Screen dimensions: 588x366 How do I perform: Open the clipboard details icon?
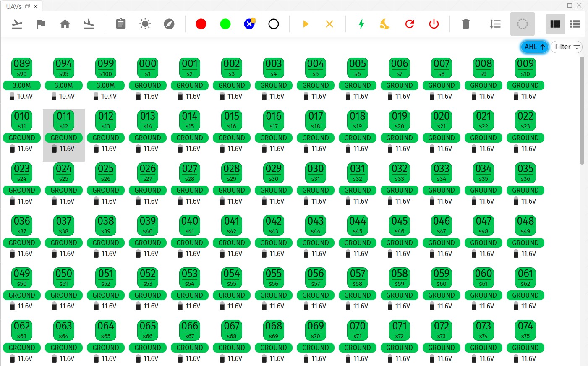coord(121,24)
